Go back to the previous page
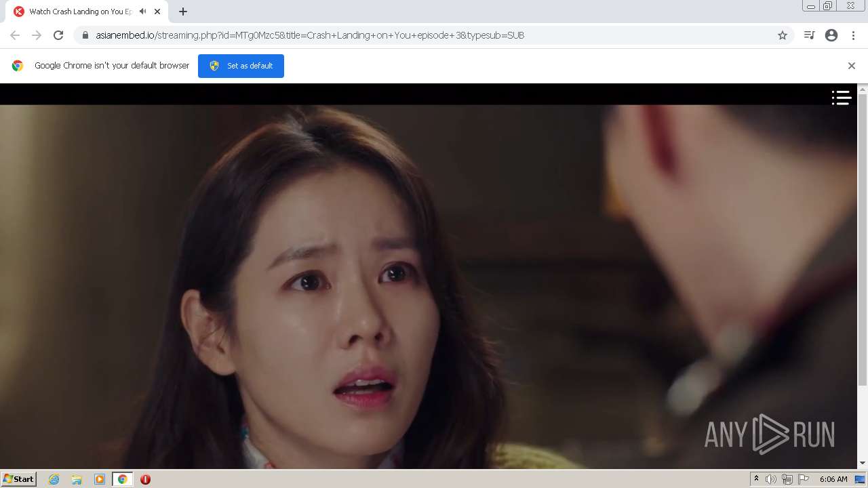The height and width of the screenshot is (488, 868). [15, 35]
